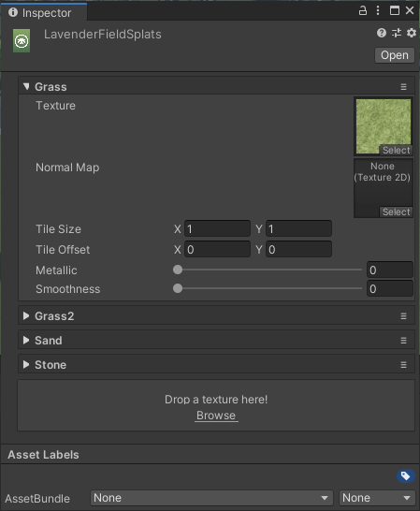Open the Grass section handle menu
The height and width of the screenshot is (511, 420).
403,87
